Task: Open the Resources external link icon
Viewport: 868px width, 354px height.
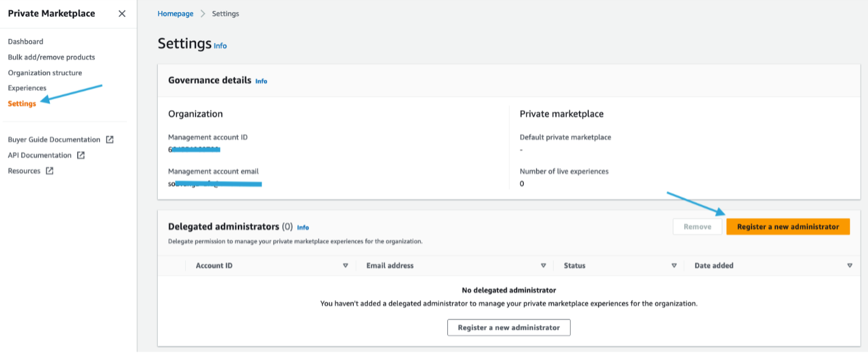Action: click(50, 171)
